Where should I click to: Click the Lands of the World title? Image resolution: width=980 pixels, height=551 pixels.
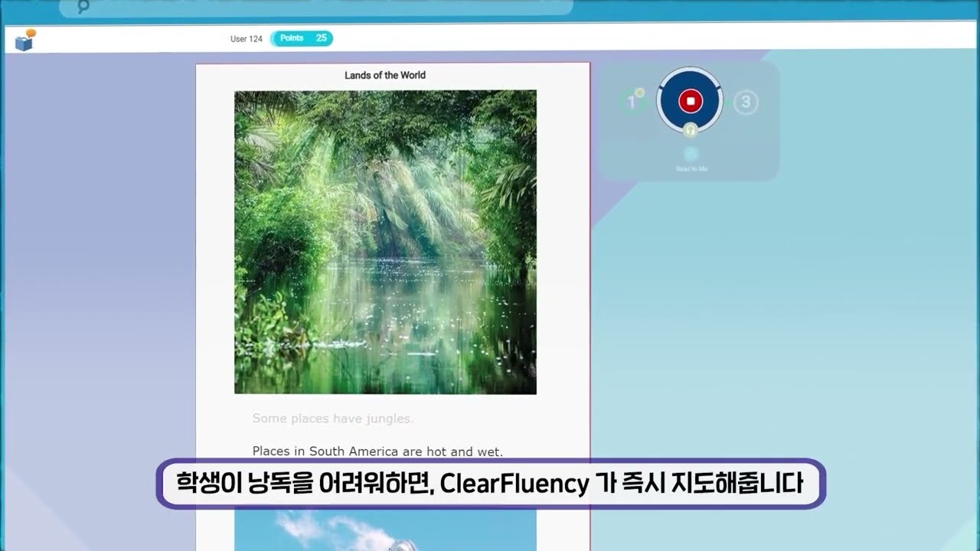[385, 75]
